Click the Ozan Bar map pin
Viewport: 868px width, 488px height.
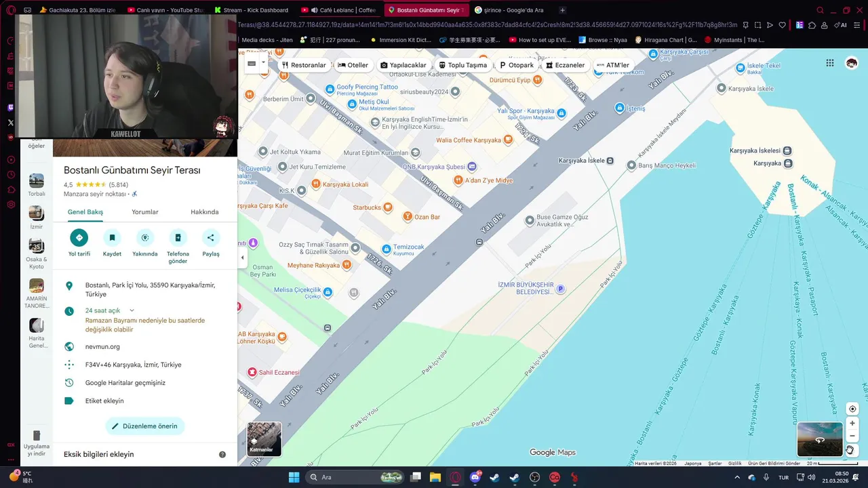pos(408,216)
